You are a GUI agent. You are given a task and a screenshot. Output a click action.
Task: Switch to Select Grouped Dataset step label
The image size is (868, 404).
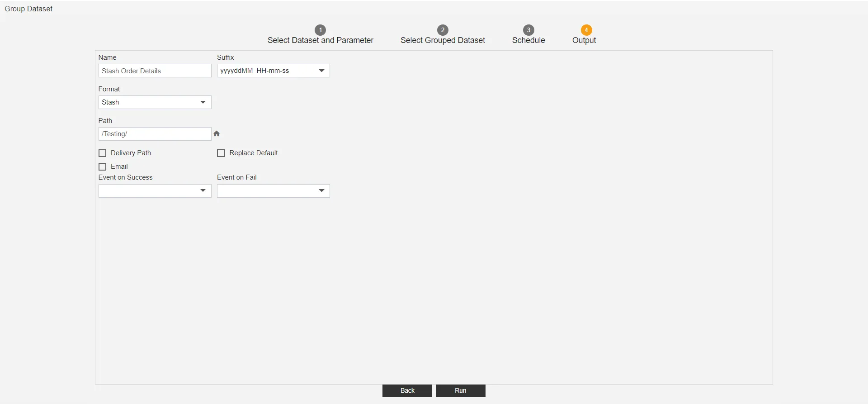[x=443, y=40]
